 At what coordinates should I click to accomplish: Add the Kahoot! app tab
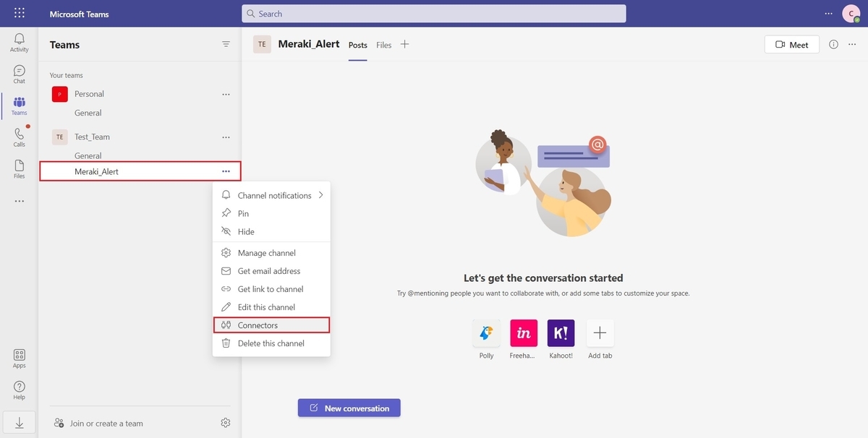tap(561, 333)
